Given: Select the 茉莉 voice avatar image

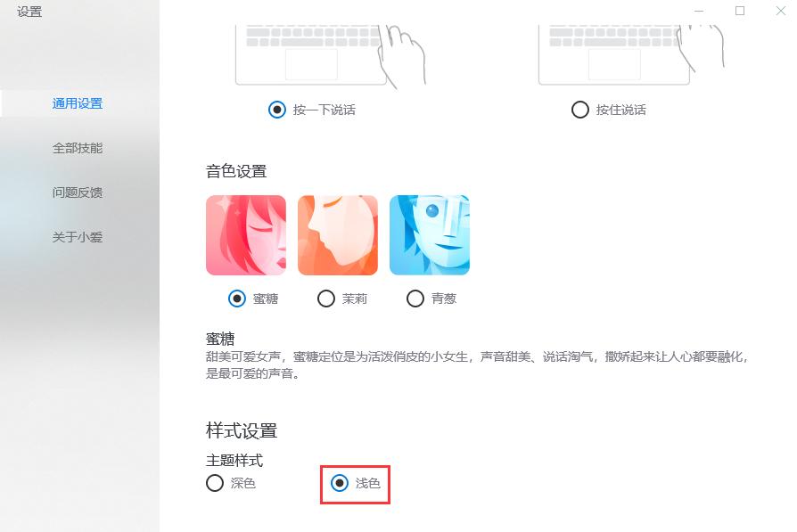Looking at the screenshot, I should (338, 234).
